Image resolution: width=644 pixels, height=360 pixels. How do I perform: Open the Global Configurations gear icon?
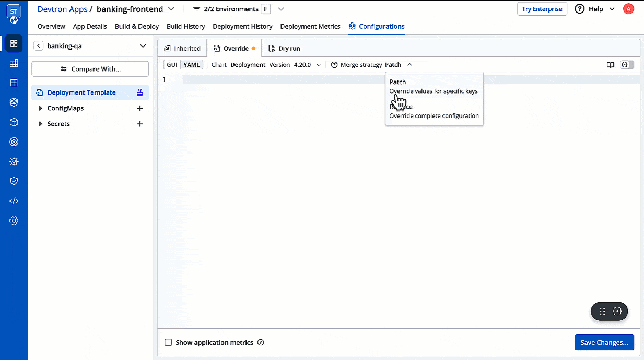point(14,220)
